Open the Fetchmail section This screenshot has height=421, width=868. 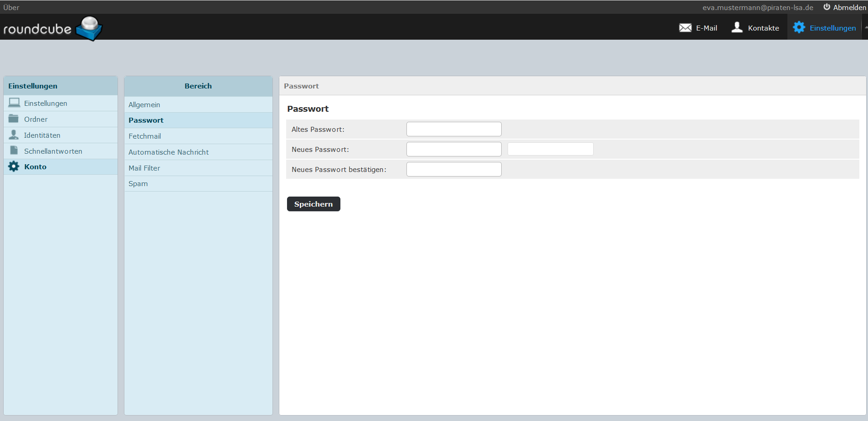(x=145, y=136)
